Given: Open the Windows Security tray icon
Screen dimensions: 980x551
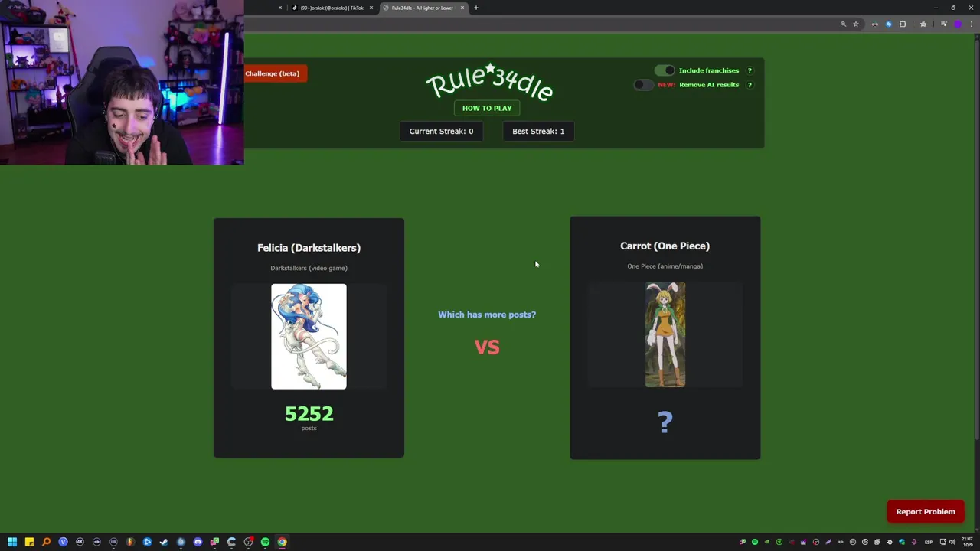Looking at the screenshot, I should click(902, 542).
